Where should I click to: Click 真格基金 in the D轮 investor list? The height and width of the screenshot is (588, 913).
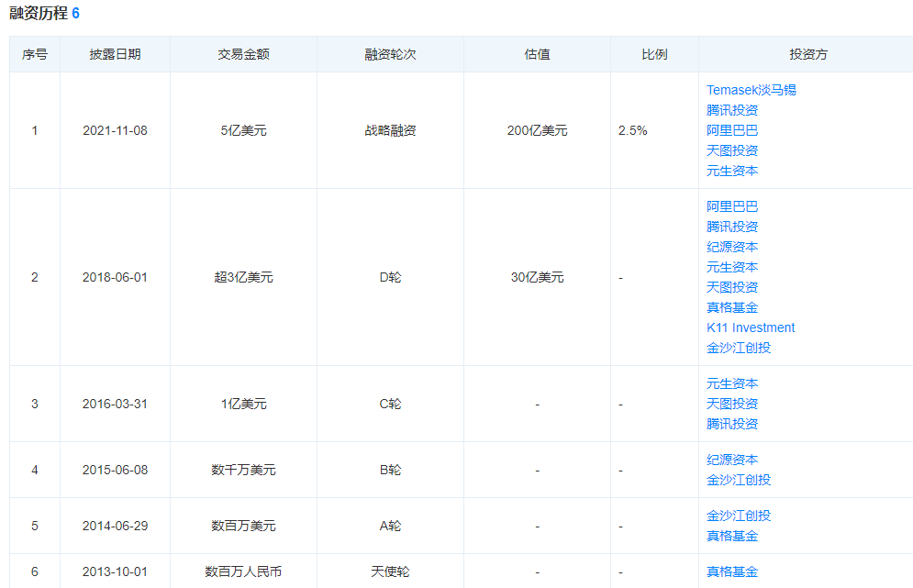click(730, 306)
